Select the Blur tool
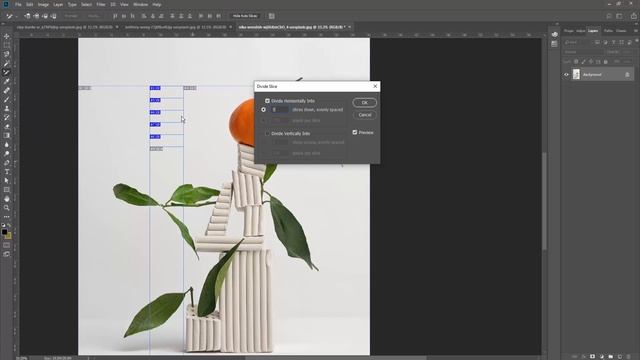 tap(7, 144)
